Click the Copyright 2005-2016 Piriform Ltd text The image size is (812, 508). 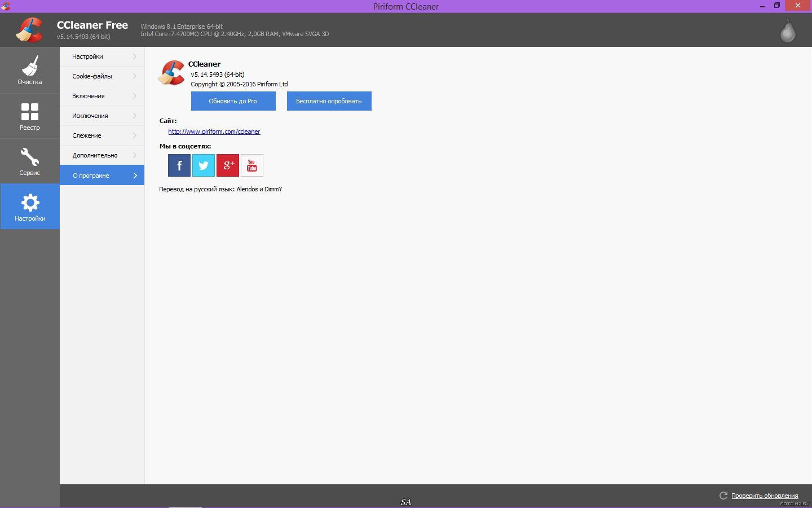(239, 84)
